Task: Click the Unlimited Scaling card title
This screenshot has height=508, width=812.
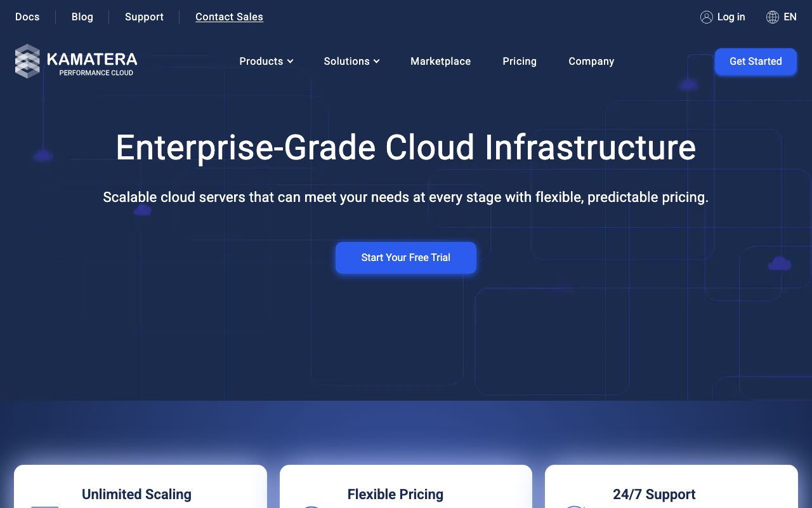Action: coord(136,494)
